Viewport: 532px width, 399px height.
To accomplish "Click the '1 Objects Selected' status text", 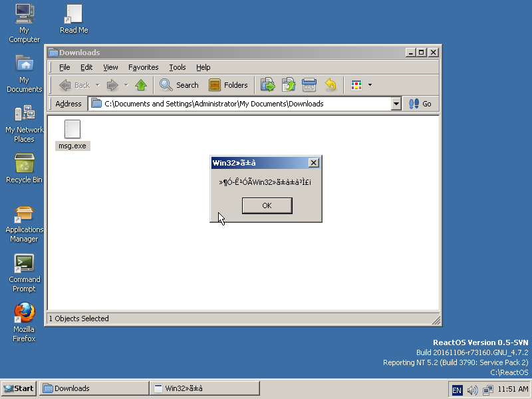I will [x=78, y=319].
